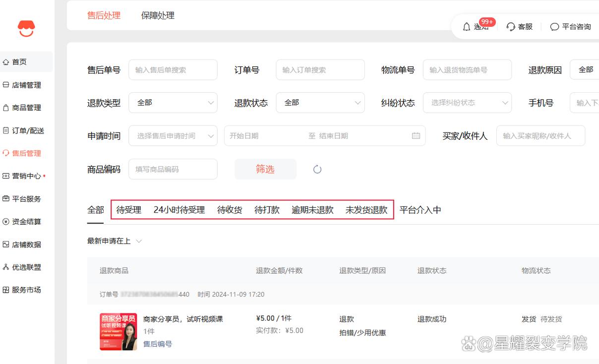599x364 pixels.
Task: Click the 营销中心 sidebar icon
Action: click(x=6, y=176)
